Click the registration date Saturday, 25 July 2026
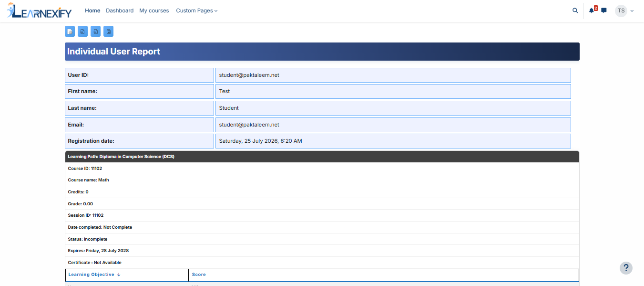Viewport: 644px width, 286px height. click(x=260, y=141)
